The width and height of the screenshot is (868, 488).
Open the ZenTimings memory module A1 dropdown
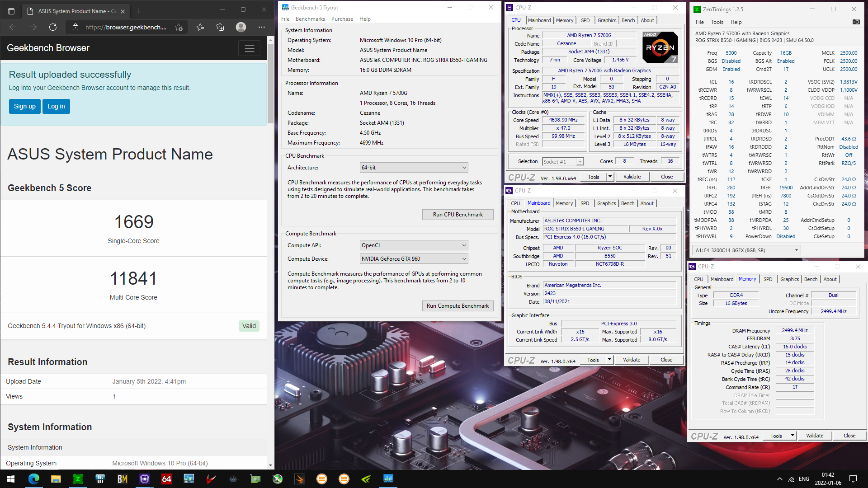tap(746, 250)
